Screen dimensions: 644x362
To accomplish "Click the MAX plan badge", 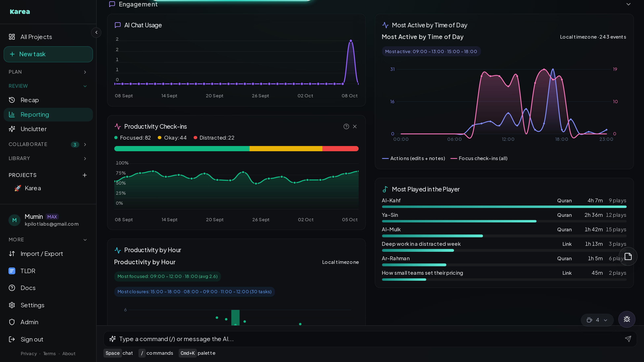I will (52, 217).
